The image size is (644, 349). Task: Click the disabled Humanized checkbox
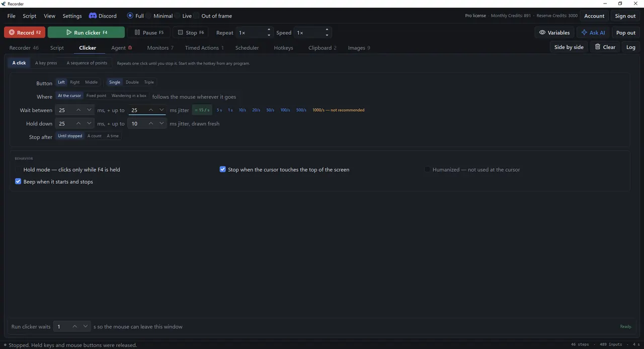pyautogui.click(x=428, y=170)
